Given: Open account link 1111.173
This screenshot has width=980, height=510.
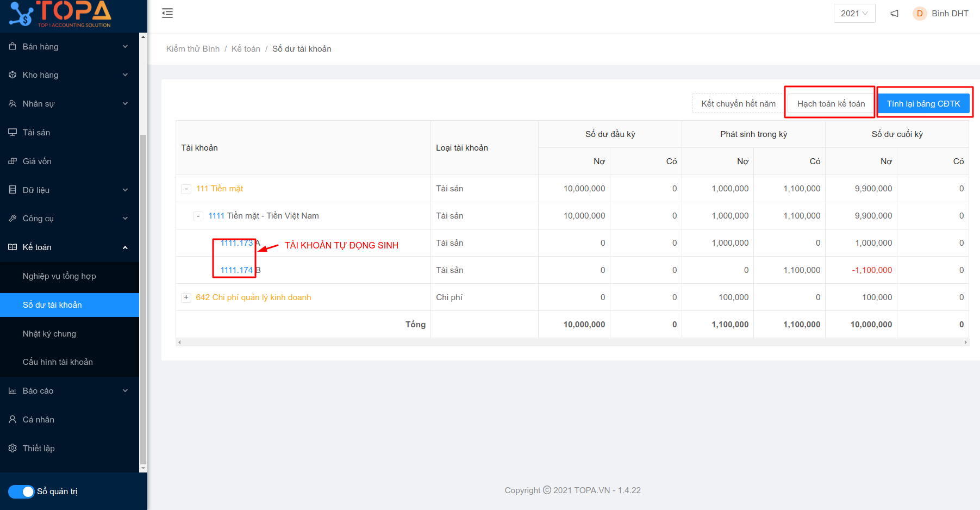Looking at the screenshot, I should pos(236,243).
